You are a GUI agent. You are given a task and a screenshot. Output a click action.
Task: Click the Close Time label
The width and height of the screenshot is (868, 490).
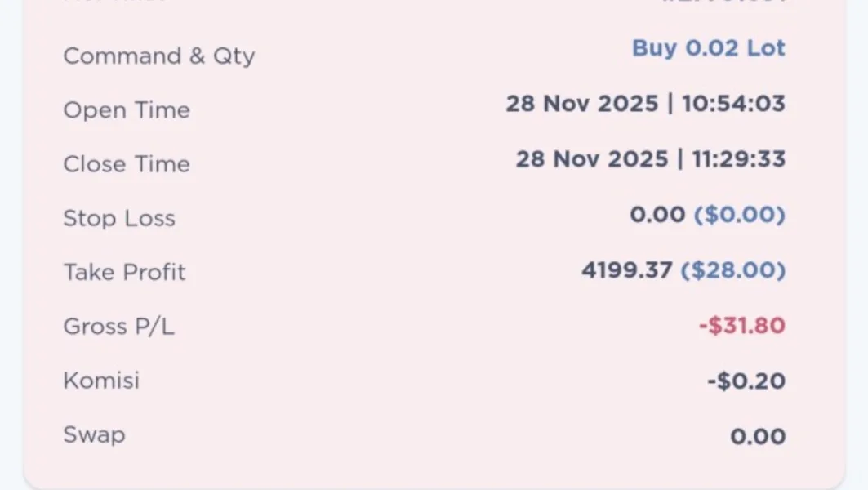[x=127, y=164]
